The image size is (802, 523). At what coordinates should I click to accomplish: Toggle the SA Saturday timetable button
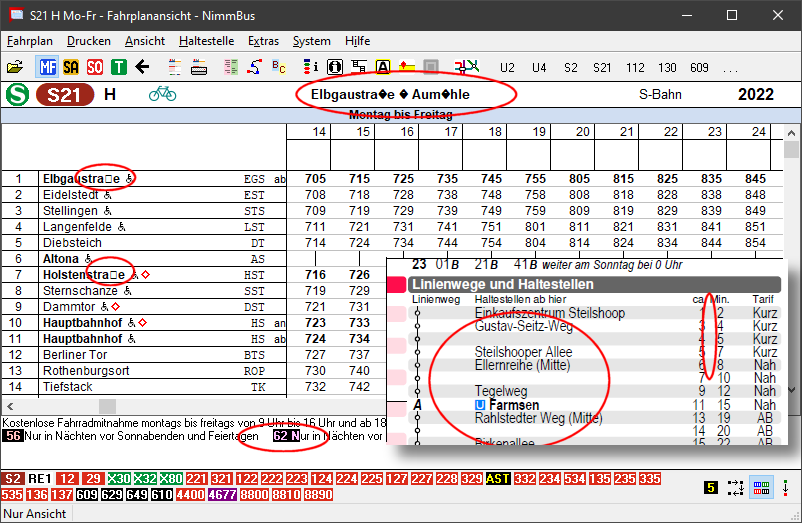[71, 67]
